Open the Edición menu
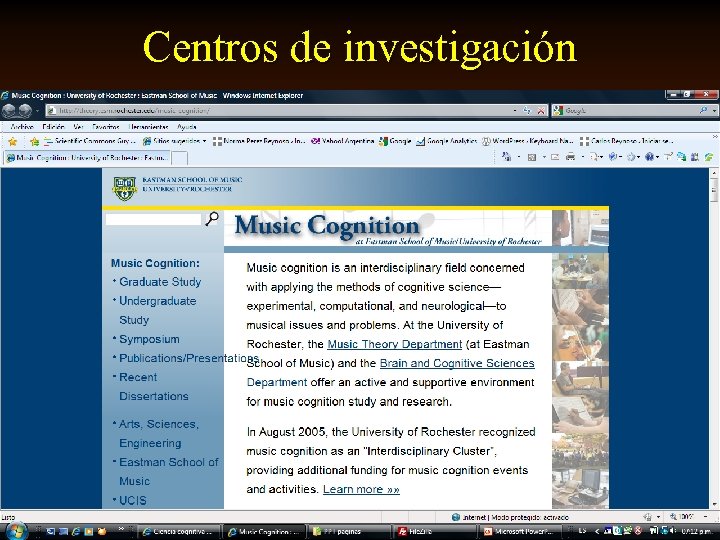The image size is (720, 540). click(x=53, y=127)
